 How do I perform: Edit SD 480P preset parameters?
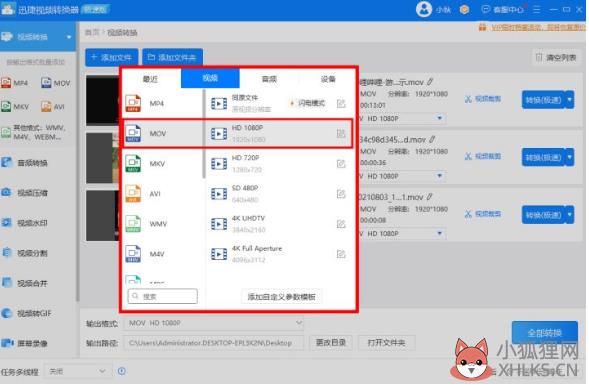click(341, 194)
